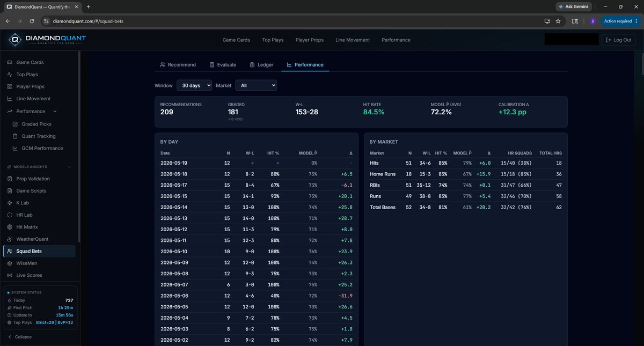644x346 pixels.
Task: Click the Log Out button
Action: [618, 40]
